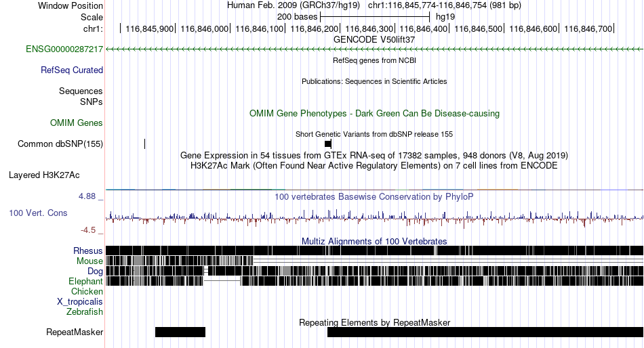Click the RefSeq genes from NCBI title
Viewport: 644px width, 348px height.
374,60
